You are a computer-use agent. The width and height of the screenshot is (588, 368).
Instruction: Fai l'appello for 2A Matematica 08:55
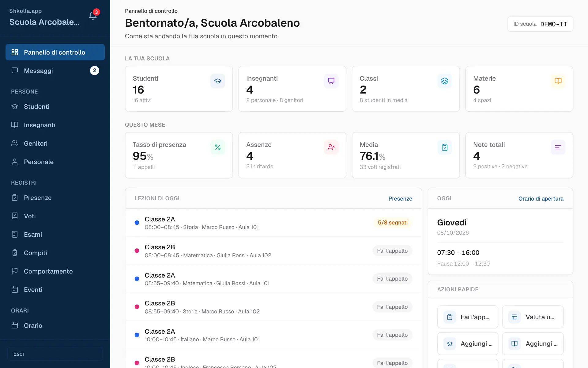pyautogui.click(x=392, y=278)
